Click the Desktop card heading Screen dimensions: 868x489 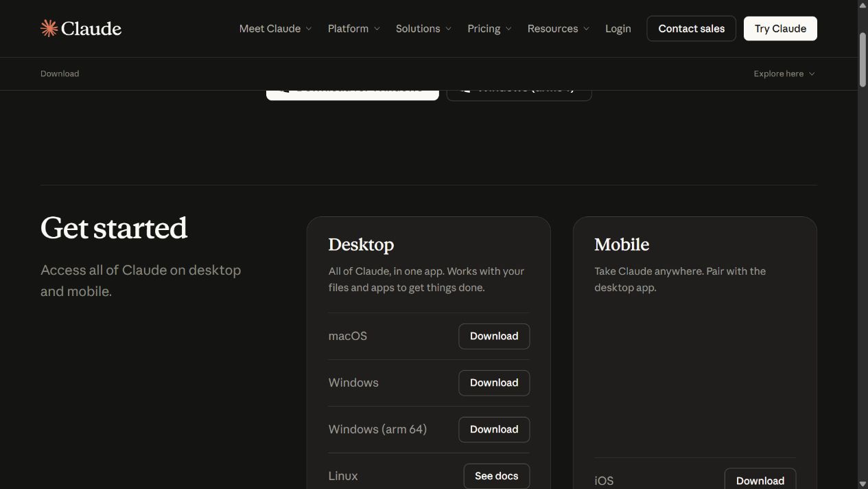click(361, 244)
